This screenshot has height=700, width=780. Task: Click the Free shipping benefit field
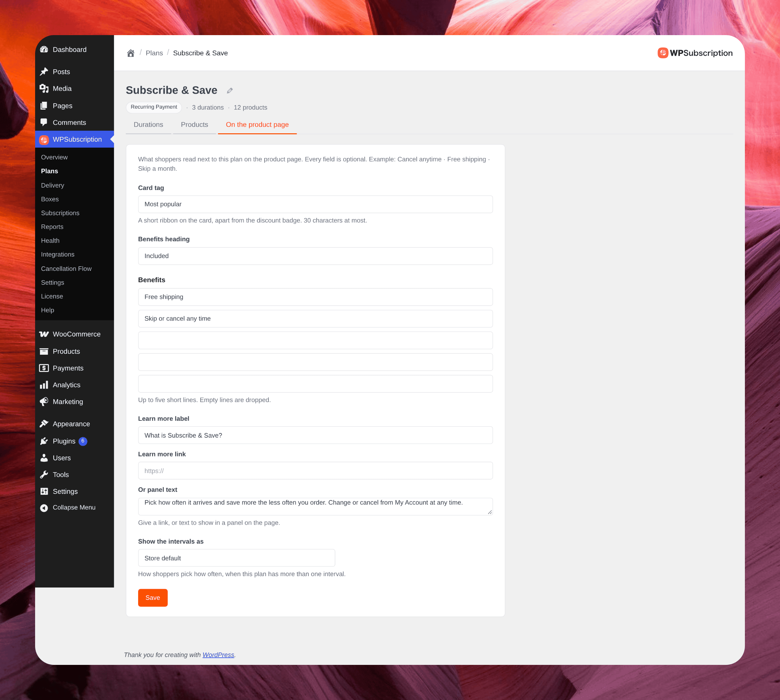click(x=315, y=297)
